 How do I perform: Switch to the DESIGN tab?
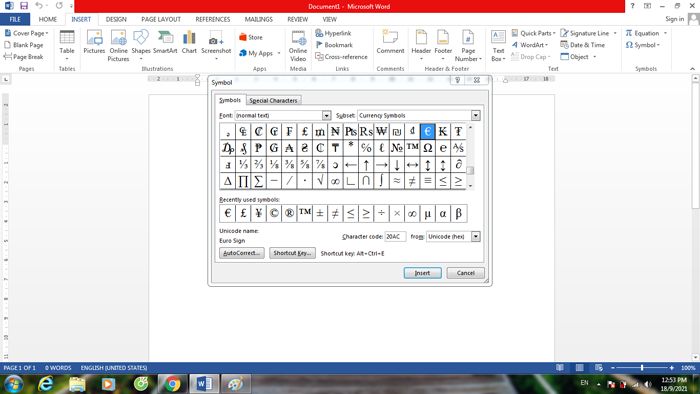pyautogui.click(x=116, y=19)
